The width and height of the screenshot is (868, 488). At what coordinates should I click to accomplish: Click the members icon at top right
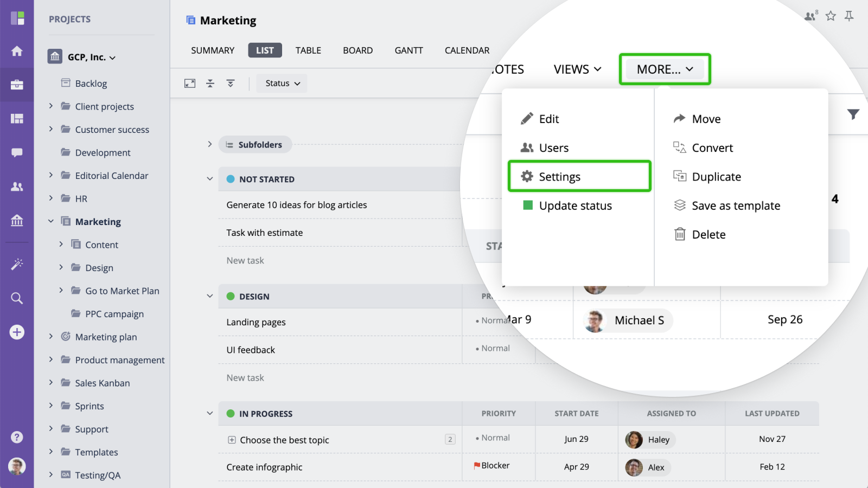click(811, 16)
